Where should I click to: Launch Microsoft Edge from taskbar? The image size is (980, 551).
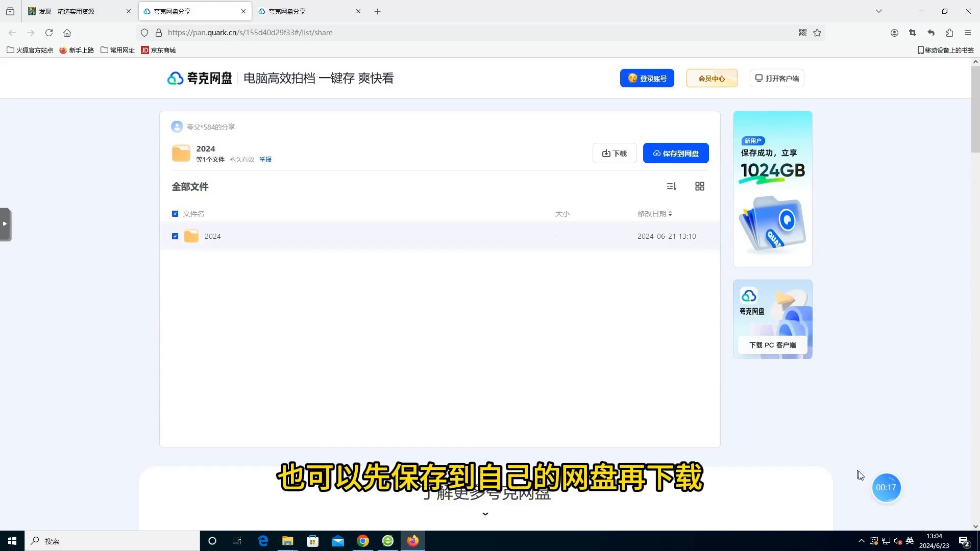click(x=263, y=541)
